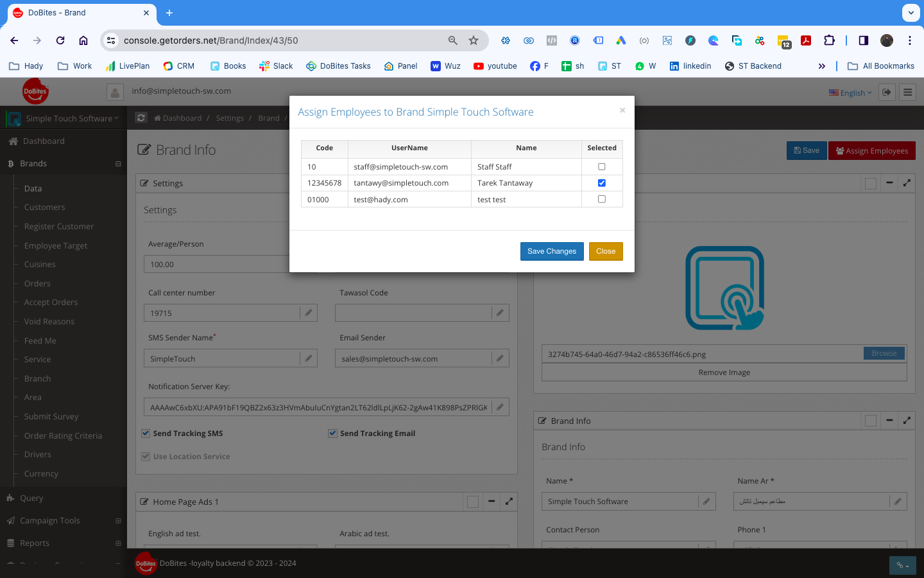Bookmark this page with the star icon
Viewport: 924px width, 578px height.
click(x=474, y=40)
